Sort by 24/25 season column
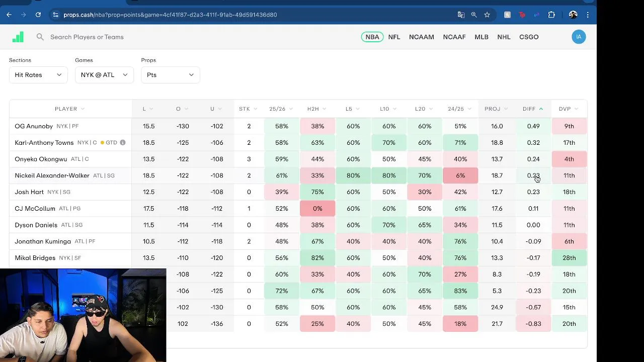This screenshot has width=644, height=362. [460, 109]
